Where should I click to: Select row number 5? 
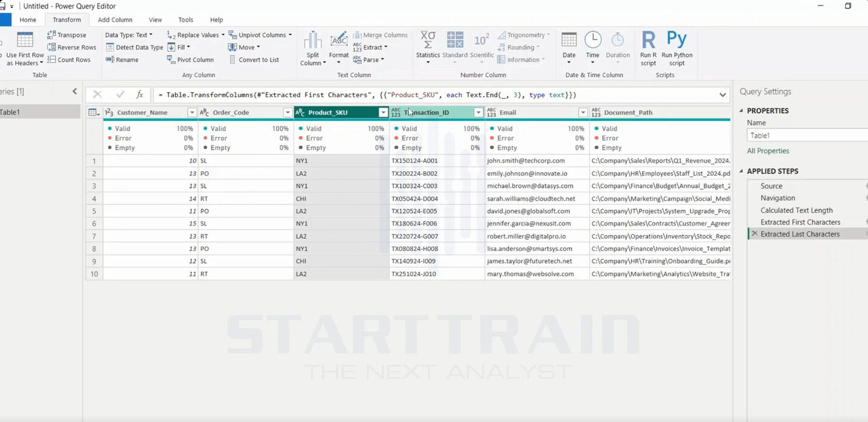point(94,211)
